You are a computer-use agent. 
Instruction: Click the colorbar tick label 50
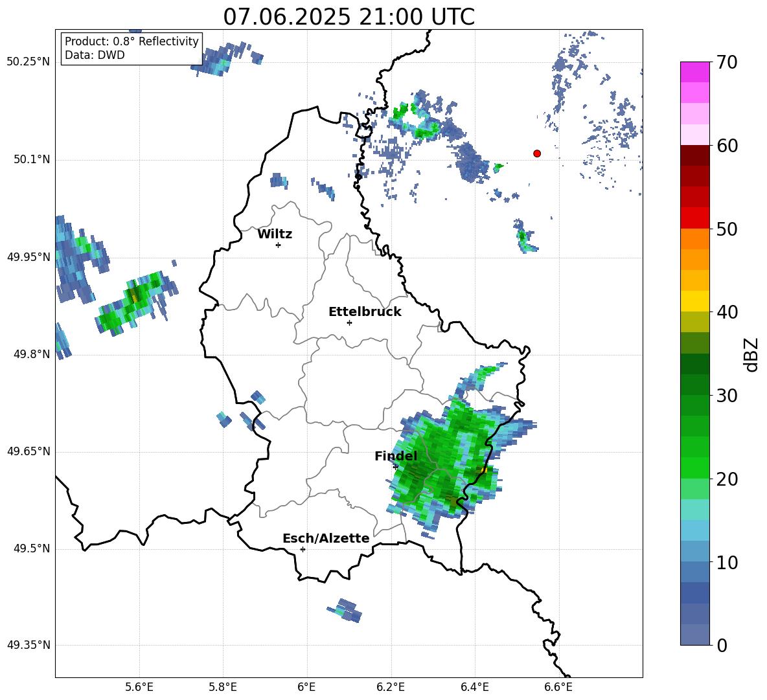point(727,229)
